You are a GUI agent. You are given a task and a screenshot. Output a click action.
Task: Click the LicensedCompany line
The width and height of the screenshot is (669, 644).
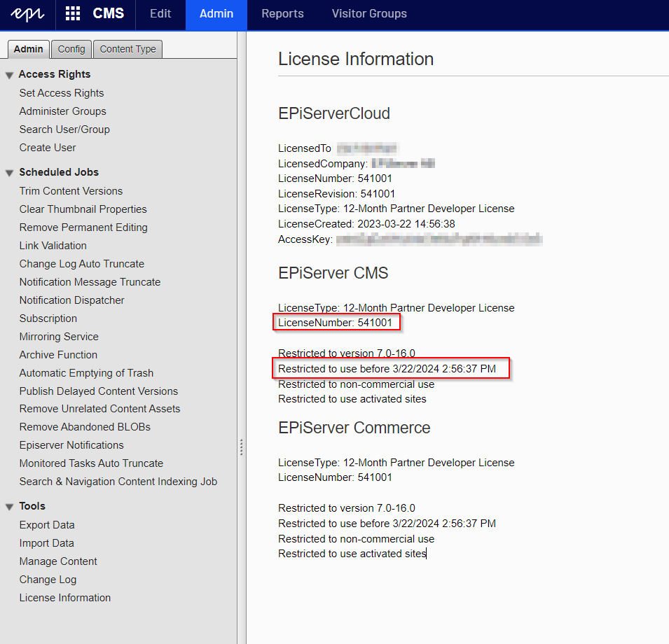pos(357,164)
